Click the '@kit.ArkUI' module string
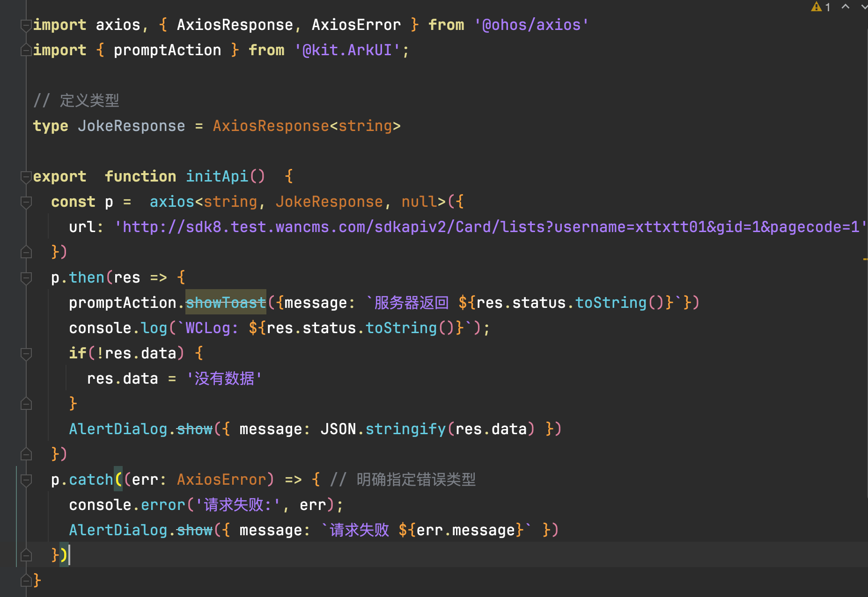This screenshot has width=868, height=597. pos(346,50)
